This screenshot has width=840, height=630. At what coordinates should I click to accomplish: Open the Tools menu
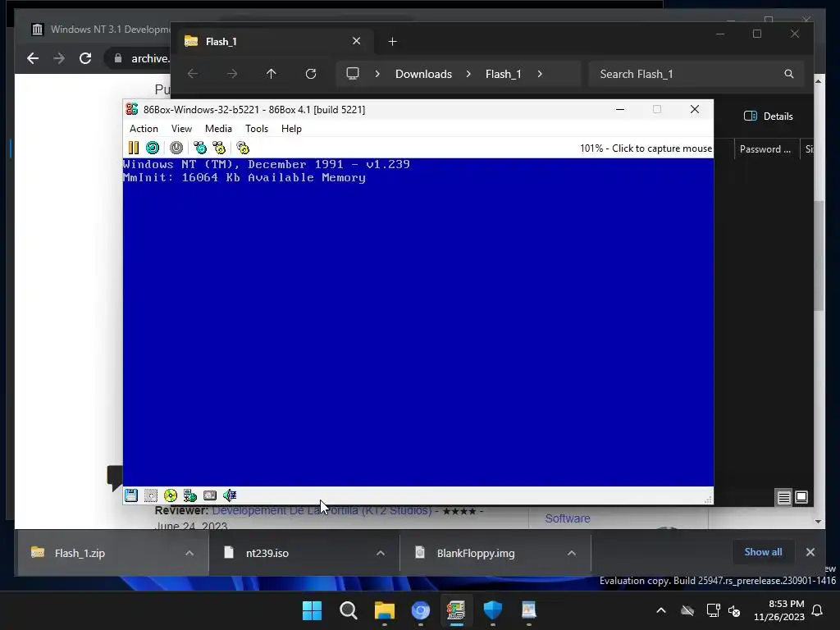(x=257, y=129)
